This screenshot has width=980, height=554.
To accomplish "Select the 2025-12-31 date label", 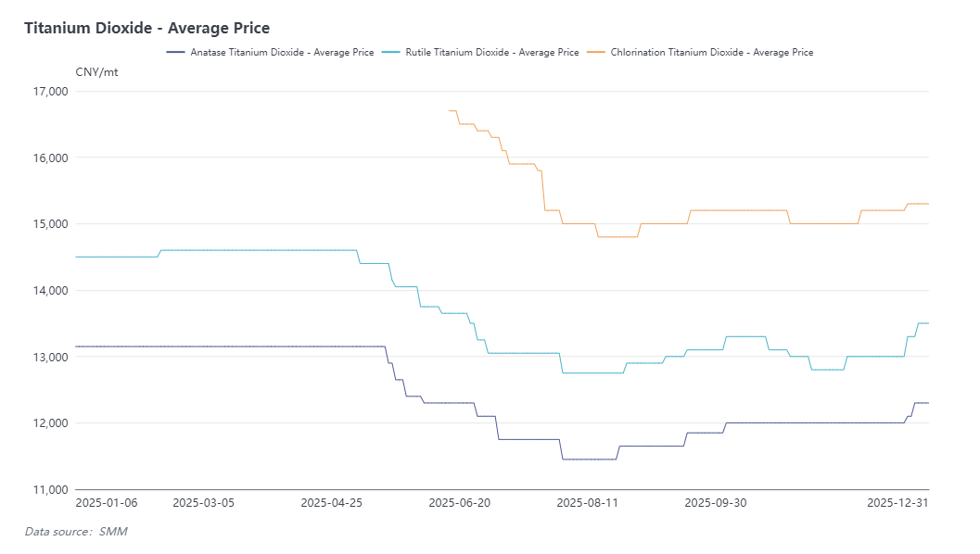I will pyautogui.click(x=897, y=503).
